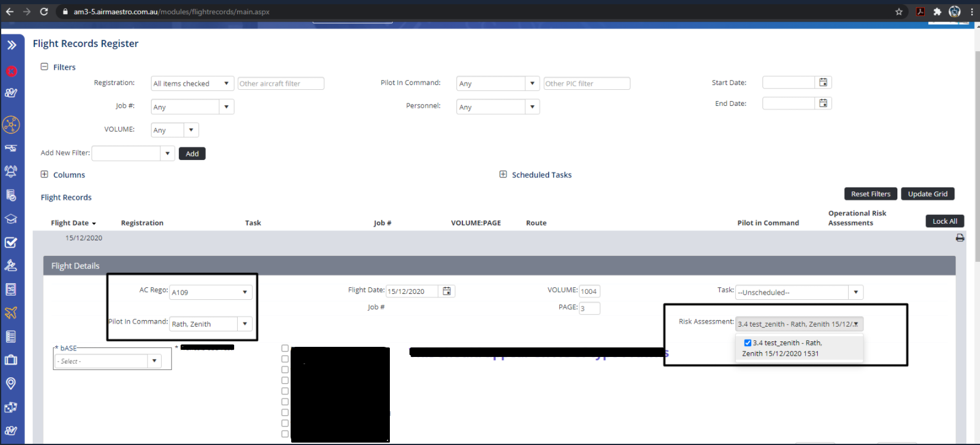The width and height of the screenshot is (980, 445).
Task: Click the print icon in flight record row
Action: click(x=960, y=238)
